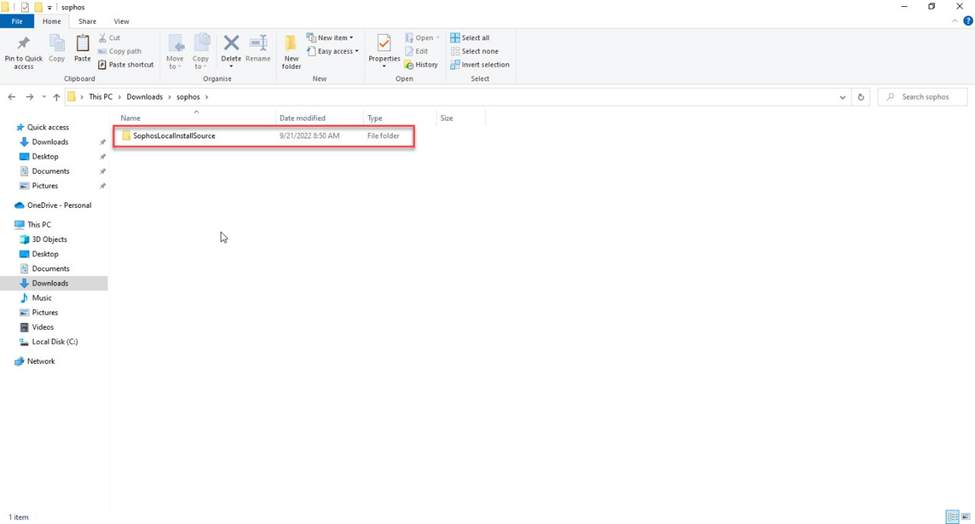Select the SophosLocalInstallSource folder
This screenshot has width=975, height=524.
(x=264, y=136)
